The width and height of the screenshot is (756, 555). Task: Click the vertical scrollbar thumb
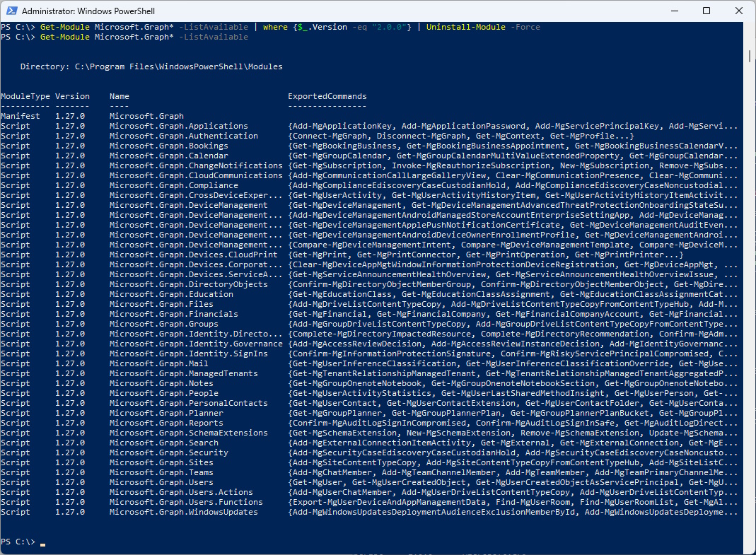pyautogui.click(x=750, y=57)
